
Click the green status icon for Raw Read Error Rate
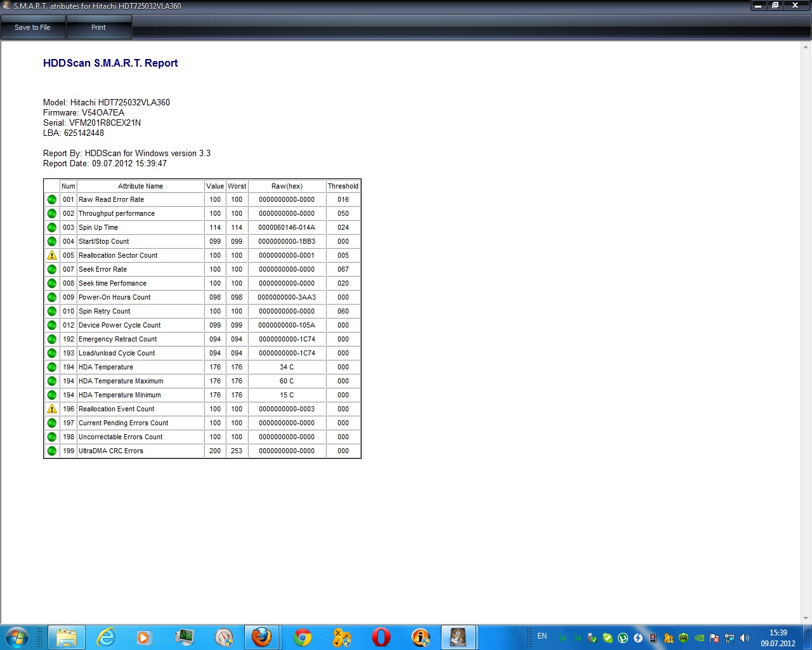tap(52, 199)
